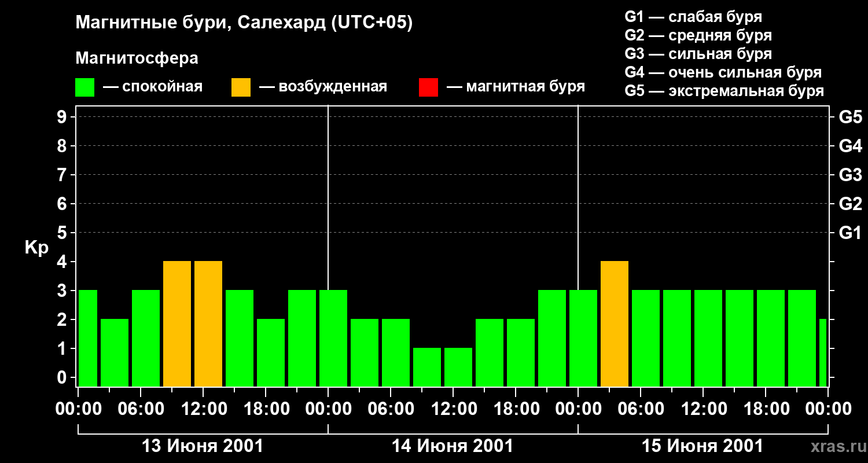Click the right-axis 'G1' storm level label
Viewport: 868px width, 463px height.
click(851, 233)
